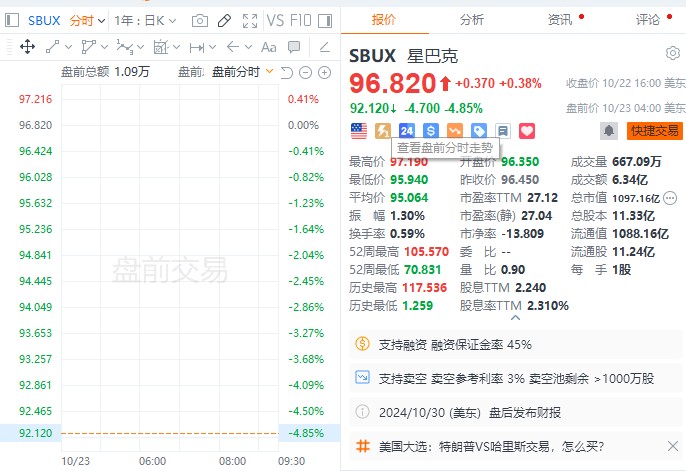Select the arrow drawing tool
Image resolution: width=686 pixels, height=471 pixels.
[x=233, y=46]
